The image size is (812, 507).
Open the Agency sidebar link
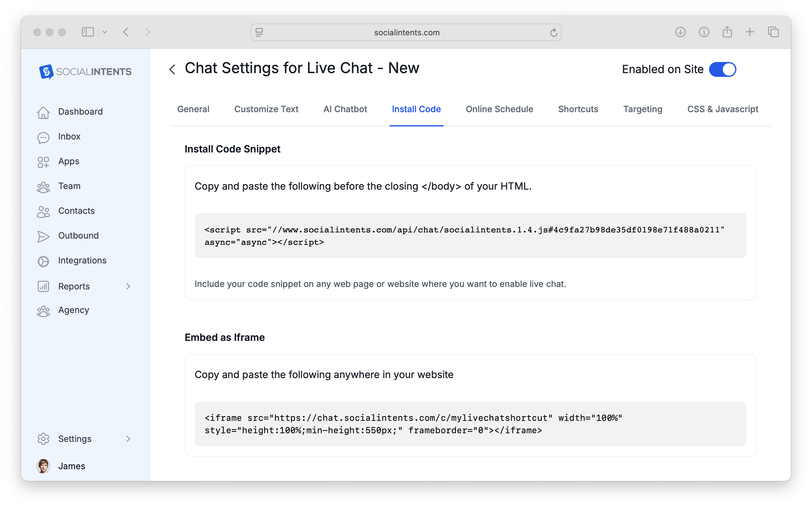tap(74, 310)
